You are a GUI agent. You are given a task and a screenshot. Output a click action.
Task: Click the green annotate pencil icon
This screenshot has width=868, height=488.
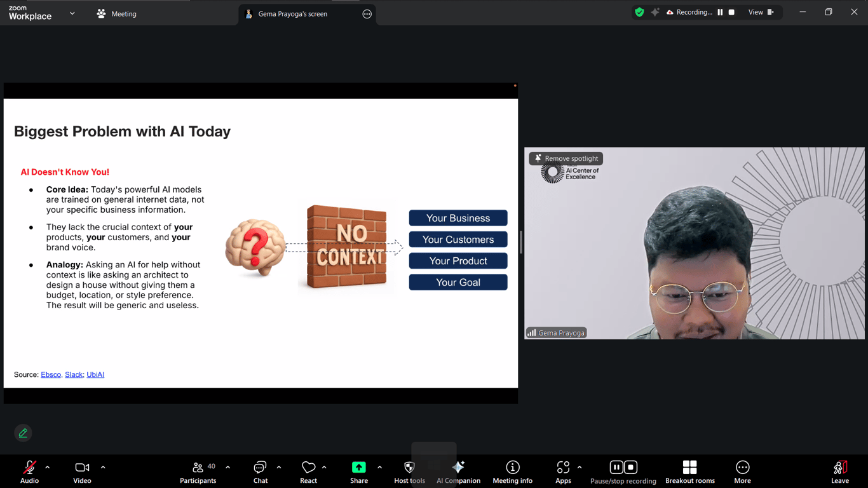[23, 433]
